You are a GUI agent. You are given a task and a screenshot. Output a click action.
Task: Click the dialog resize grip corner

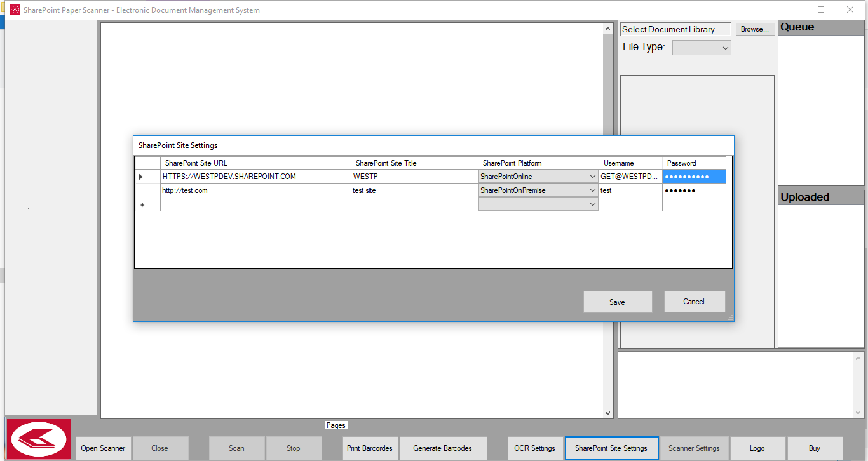coord(729,317)
